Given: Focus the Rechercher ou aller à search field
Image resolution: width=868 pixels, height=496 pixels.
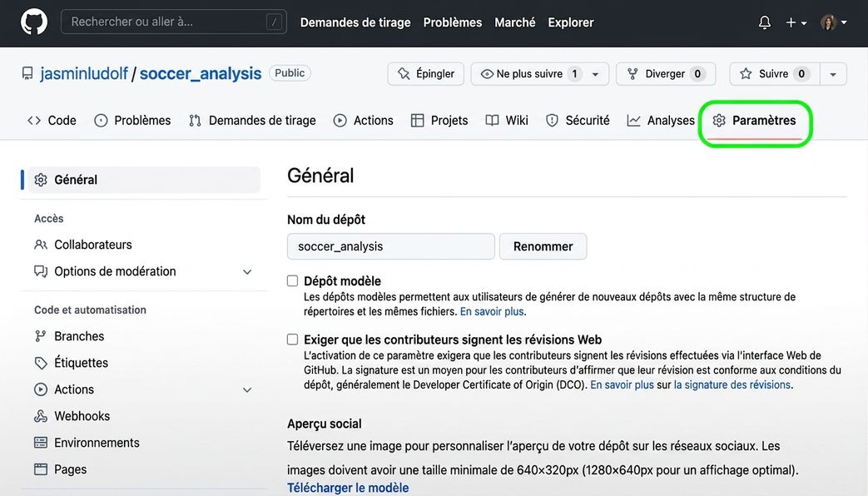Looking at the screenshot, I should 174,22.
